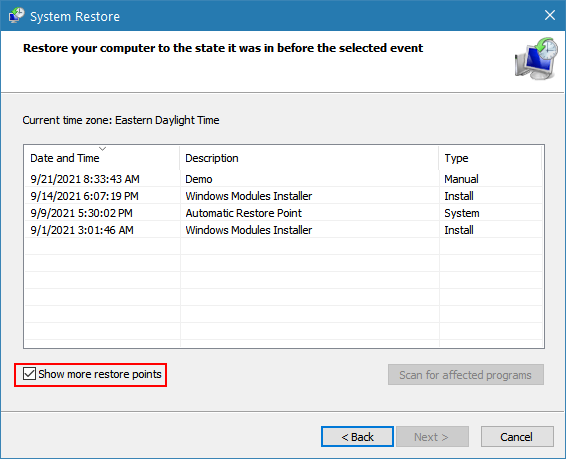Cancel the System Restore wizard

point(517,437)
